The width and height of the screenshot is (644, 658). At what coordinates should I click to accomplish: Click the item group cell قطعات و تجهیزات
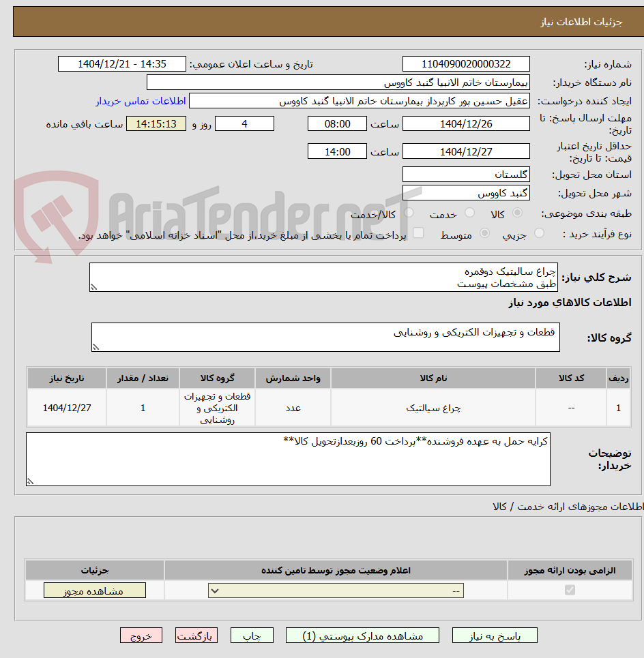217,408
